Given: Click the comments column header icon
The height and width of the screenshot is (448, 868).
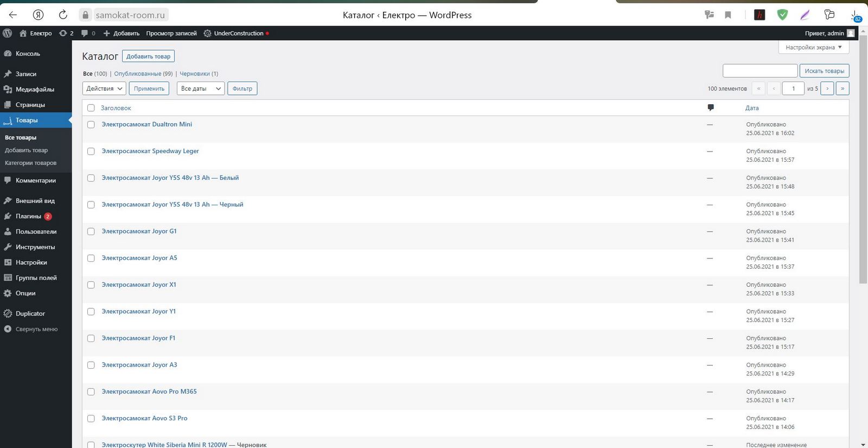Looking at the screenshot, I should [711, 108].
